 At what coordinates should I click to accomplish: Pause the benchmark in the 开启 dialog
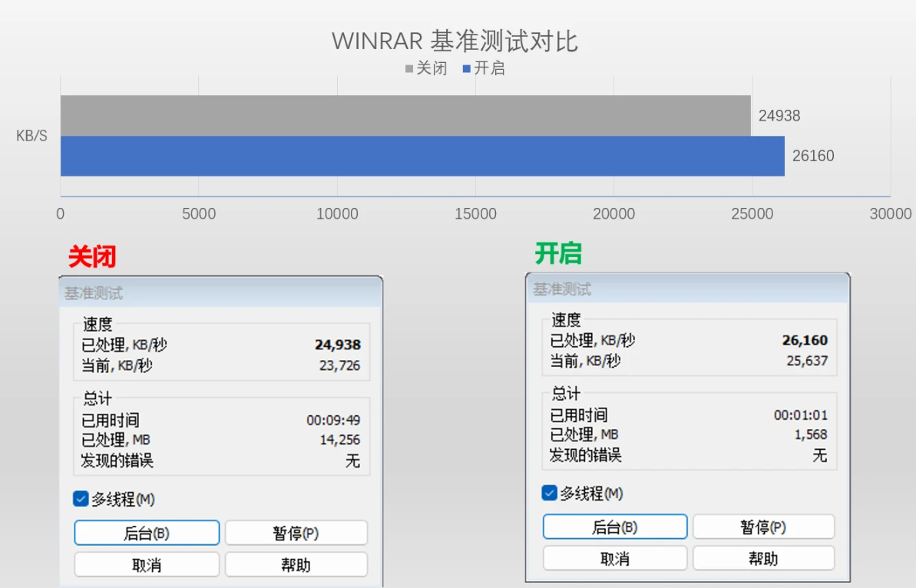tap(763, 527)
